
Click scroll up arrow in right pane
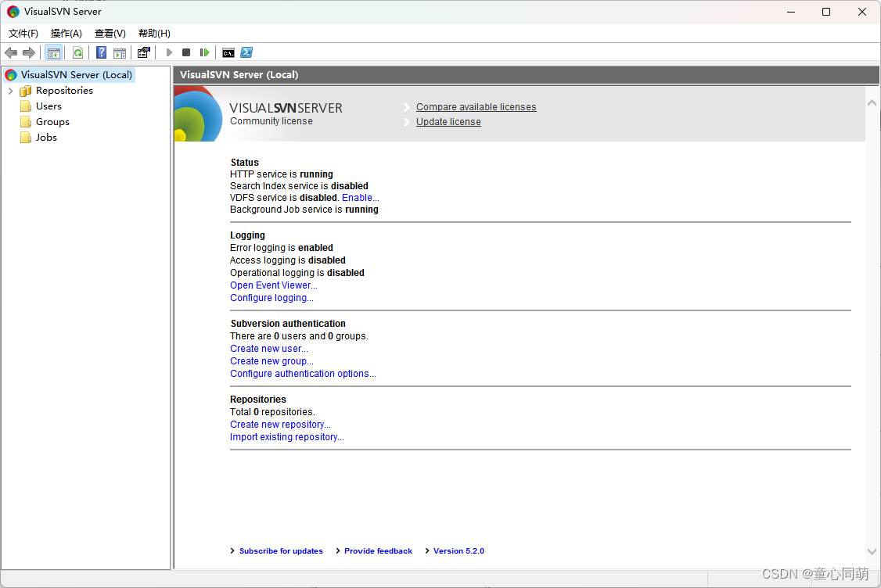pos(872,102)
